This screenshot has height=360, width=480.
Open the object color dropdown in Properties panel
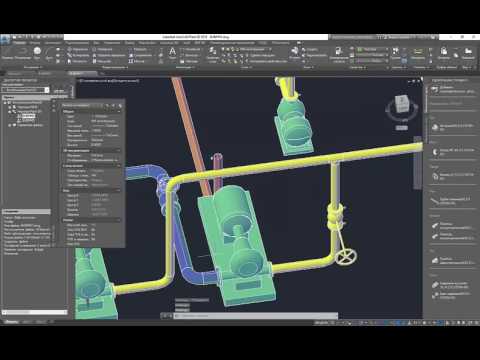(x=372, y=49)
